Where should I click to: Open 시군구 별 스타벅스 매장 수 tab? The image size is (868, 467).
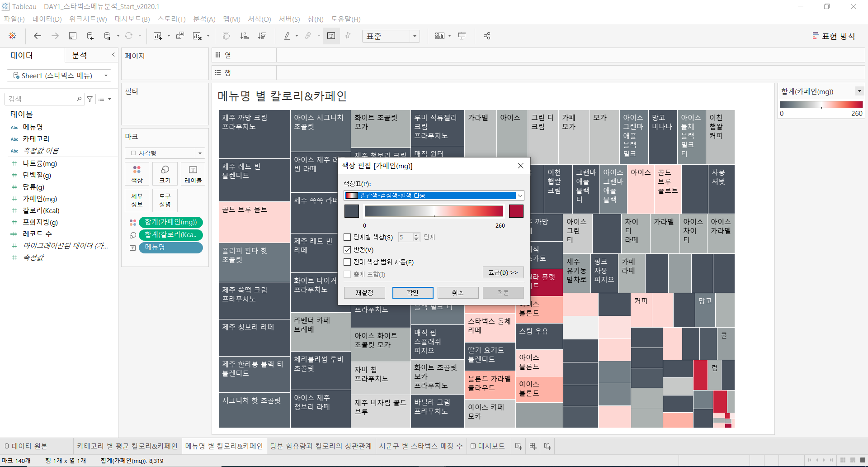[420, 446]
